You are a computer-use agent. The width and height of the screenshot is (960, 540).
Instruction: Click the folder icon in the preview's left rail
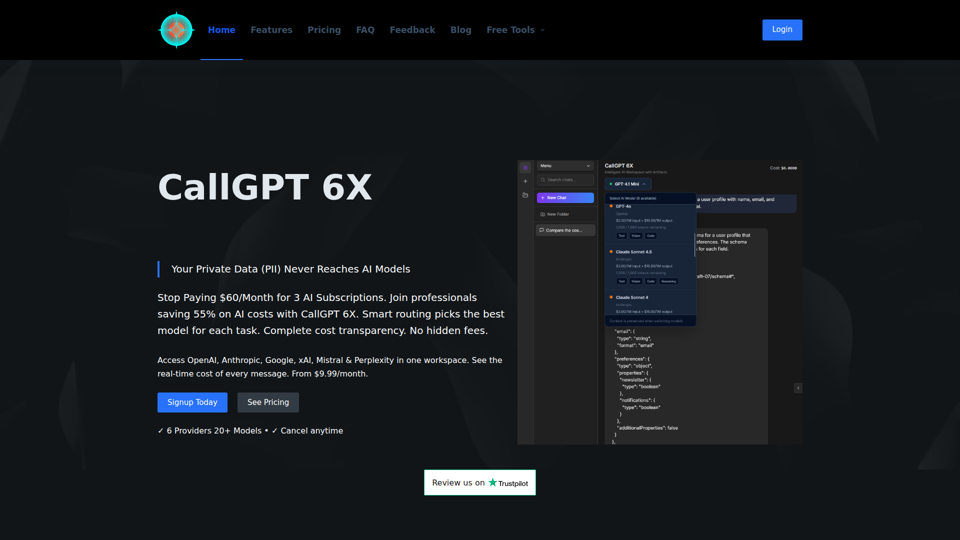coord(525,195)
